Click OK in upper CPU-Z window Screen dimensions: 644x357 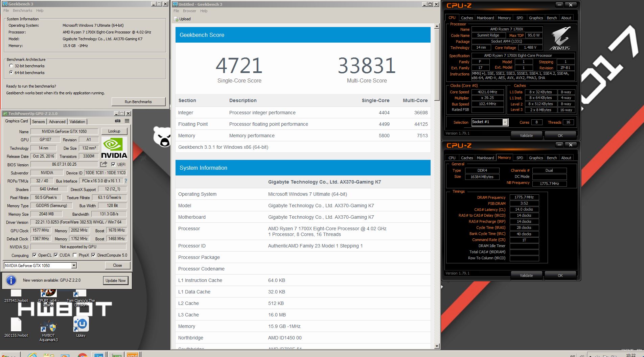pyautogui.click(x=560, y=136)
